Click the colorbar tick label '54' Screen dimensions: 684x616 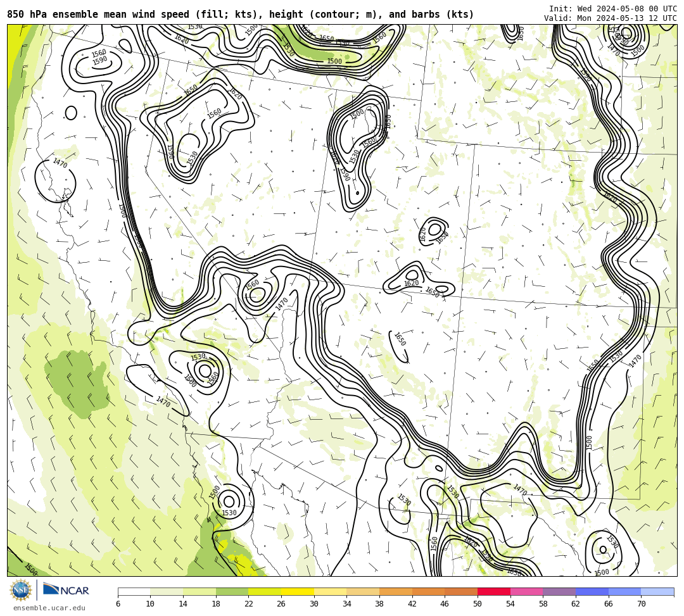click(510, 604)
